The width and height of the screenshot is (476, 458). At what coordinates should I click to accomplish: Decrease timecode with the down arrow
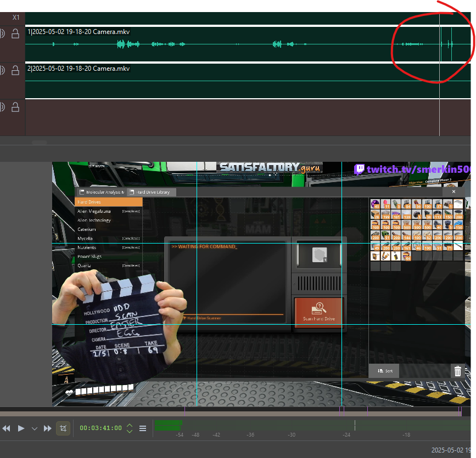(130, 431)
